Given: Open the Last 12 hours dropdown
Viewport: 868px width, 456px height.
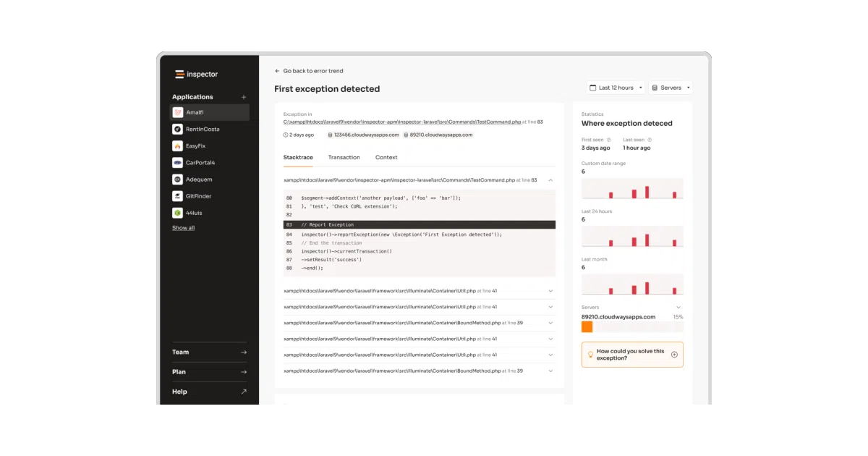Looking at the screenshot, I should point(616,88).
